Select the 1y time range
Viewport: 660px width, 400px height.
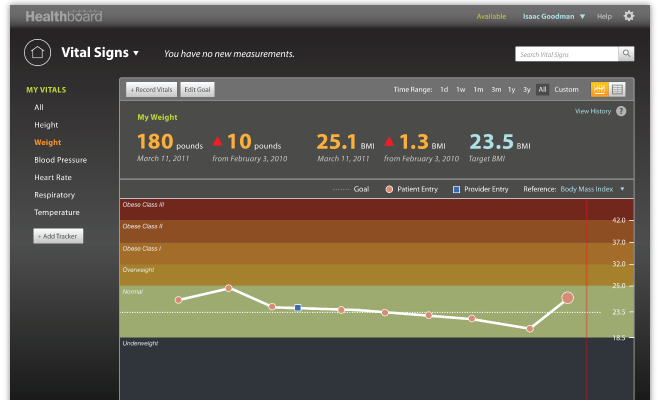[511, 90]
